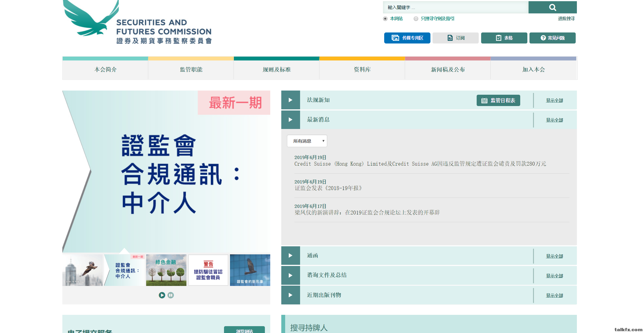Click the magnifying glass search button
644x333 pixels.
pyautogui.click(x=552, y=7)
